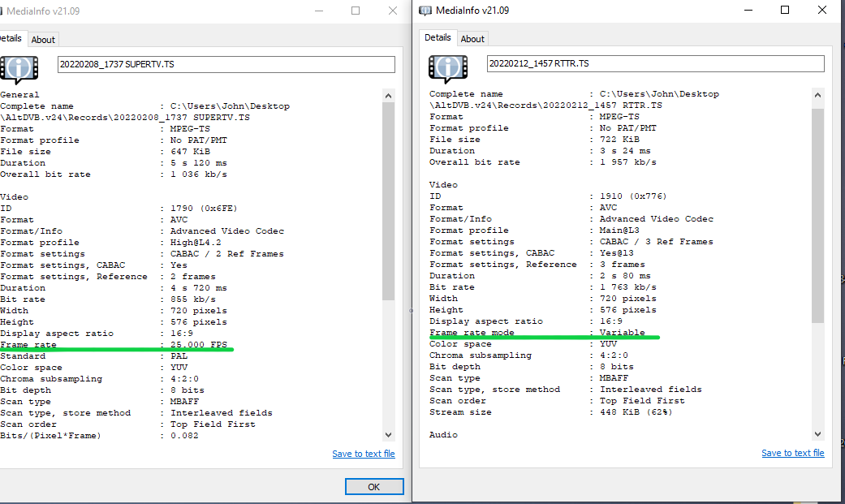Viewport: 845px width, 504px height.
Task: Click '448 KiB (62%)' stream size value
Action: (x=636, y=411)
